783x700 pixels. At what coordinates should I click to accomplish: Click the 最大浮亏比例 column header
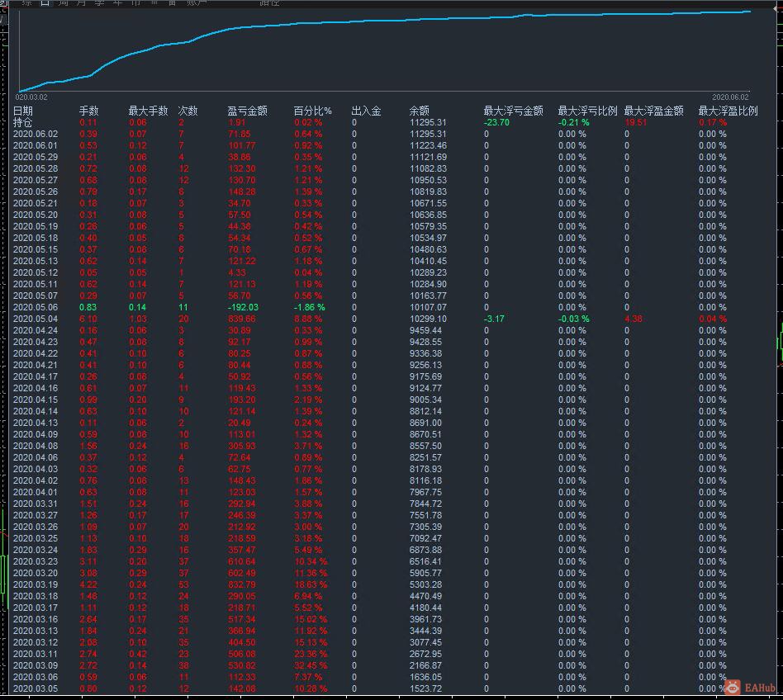tap(587, 111)
